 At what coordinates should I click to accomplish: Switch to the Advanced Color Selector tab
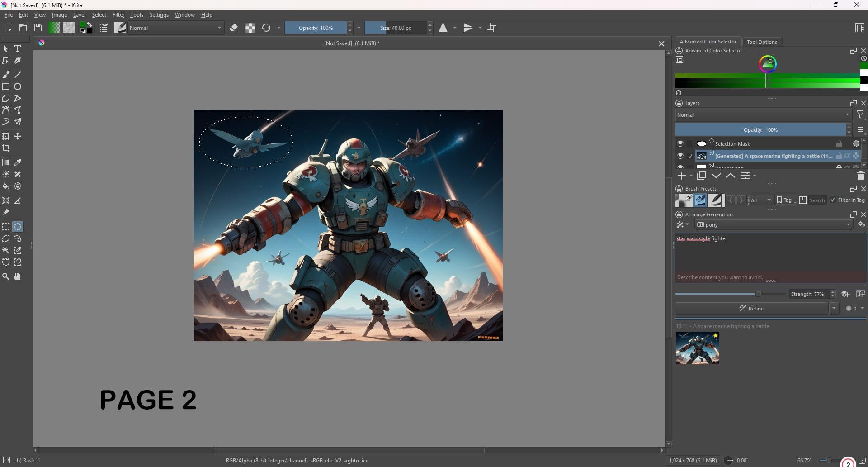click(708, 42)
